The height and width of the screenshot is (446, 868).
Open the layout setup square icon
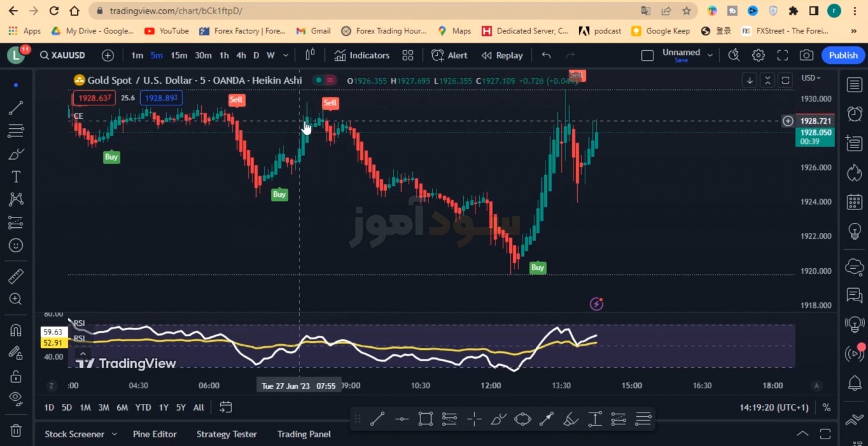647,55
